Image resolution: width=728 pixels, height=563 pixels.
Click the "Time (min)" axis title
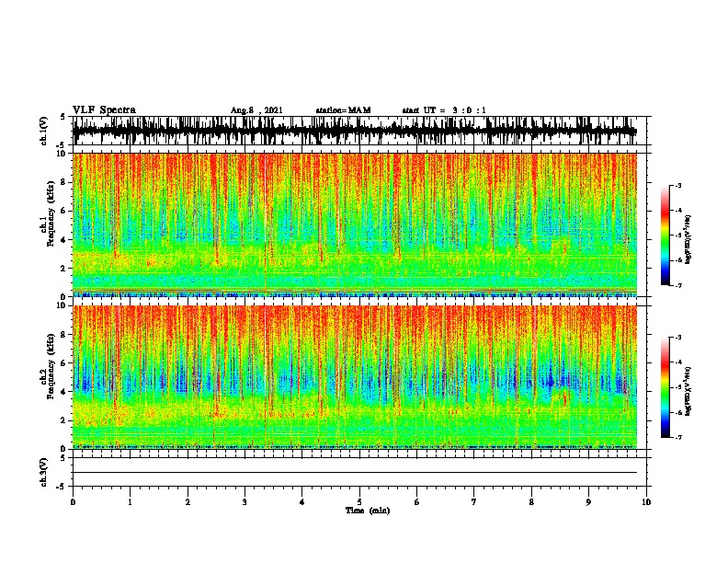pos(368,511)
